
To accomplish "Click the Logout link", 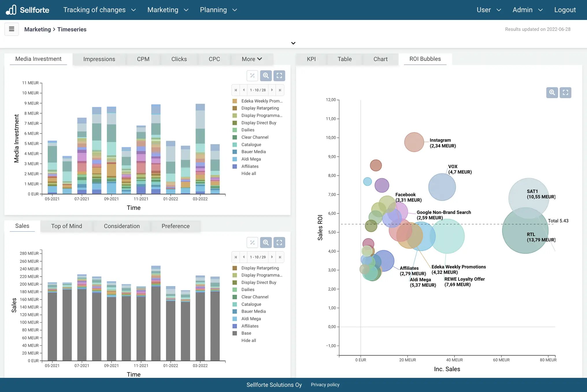I will click(x=565, y=10).
